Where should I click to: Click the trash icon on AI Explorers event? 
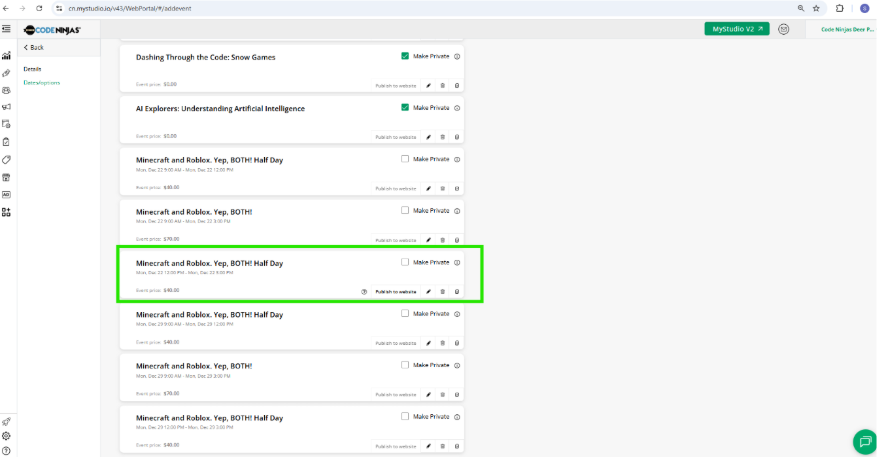coord(443,136)
